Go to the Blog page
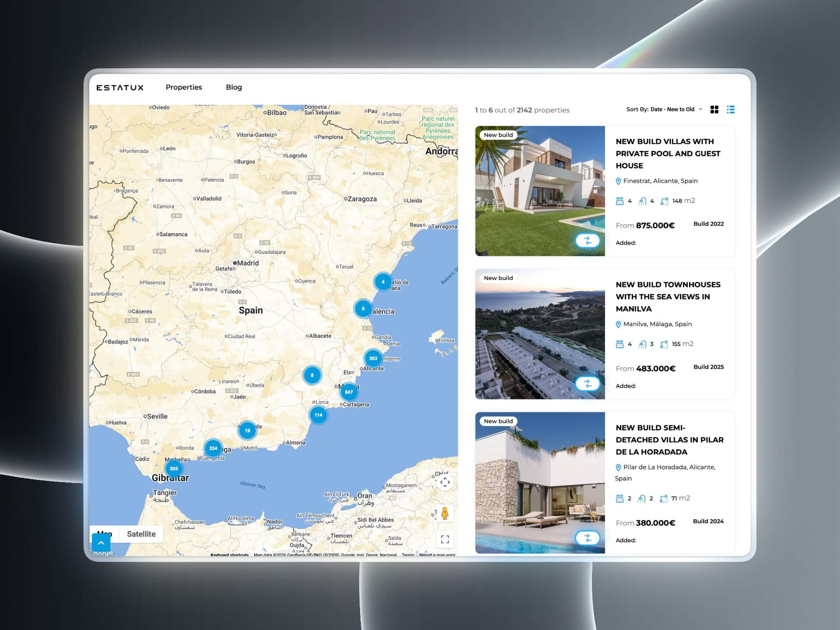Screen dimensions: 840x630 [x=234, y=87]
